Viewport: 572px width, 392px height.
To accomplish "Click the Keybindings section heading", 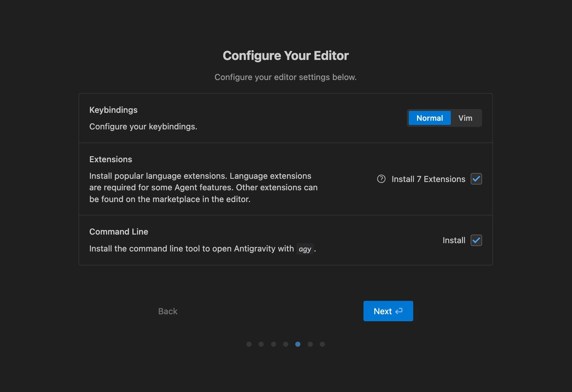I will click(113, 110).
